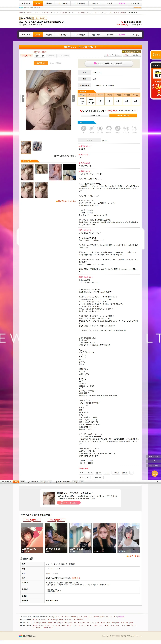The image size is (161, 644).
Task: Select the 7/26(土) schedule column
Action: [82, 95]
